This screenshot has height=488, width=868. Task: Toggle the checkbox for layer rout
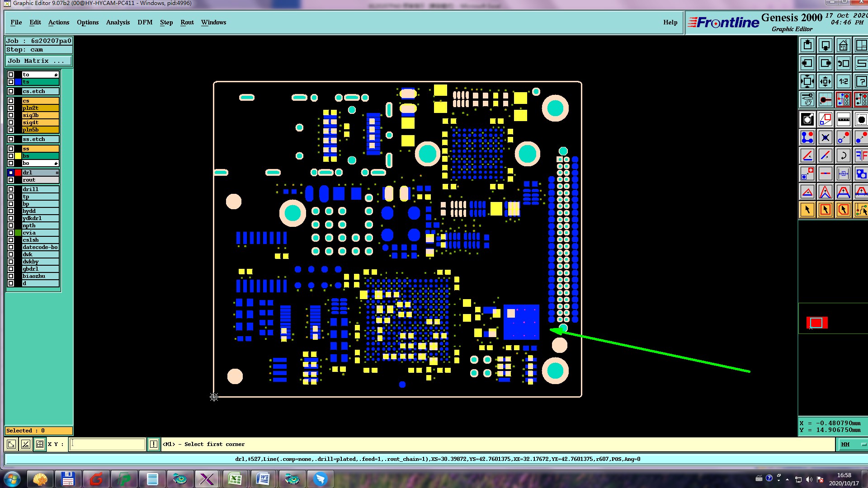click(x=11, y=180)
